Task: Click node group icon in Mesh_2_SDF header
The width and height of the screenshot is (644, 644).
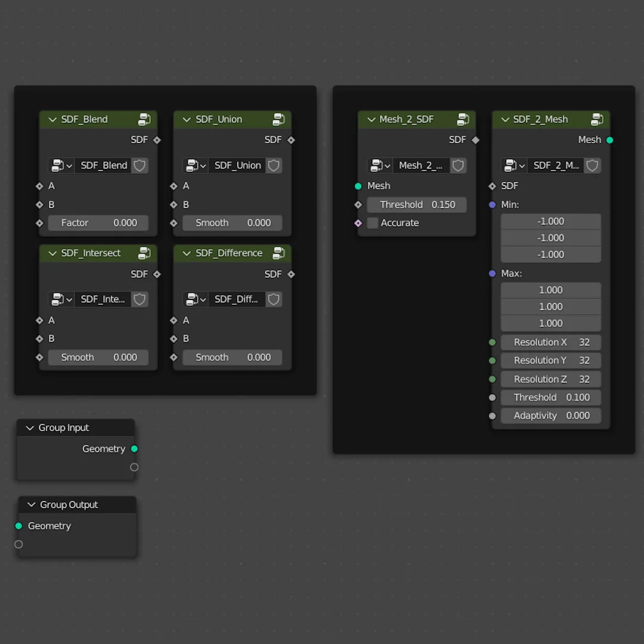Action: (463, 119)
